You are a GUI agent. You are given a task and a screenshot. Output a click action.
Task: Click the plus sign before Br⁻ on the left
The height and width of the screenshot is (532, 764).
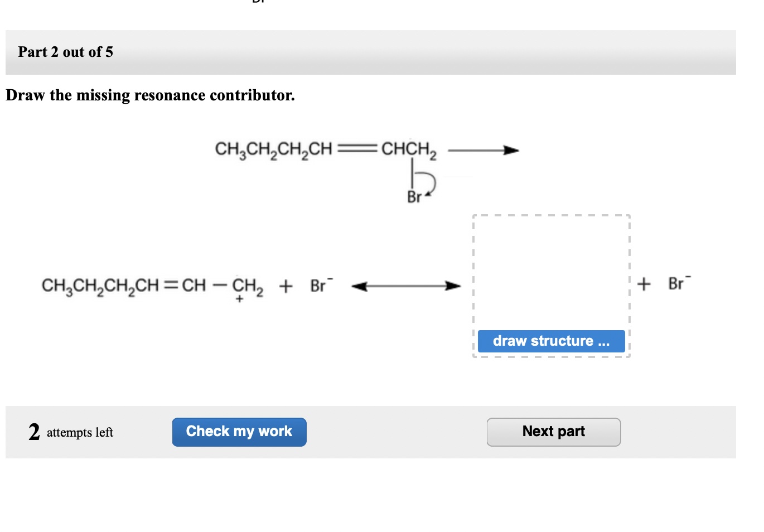pos(287,285)
